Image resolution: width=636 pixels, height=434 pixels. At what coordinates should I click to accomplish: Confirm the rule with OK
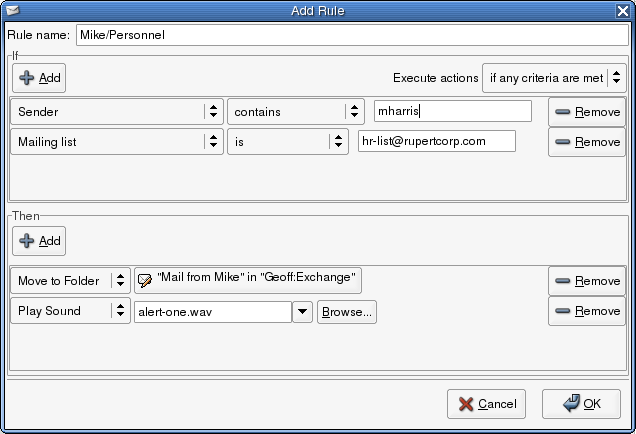pyautogui.click(x=580, y=404)
